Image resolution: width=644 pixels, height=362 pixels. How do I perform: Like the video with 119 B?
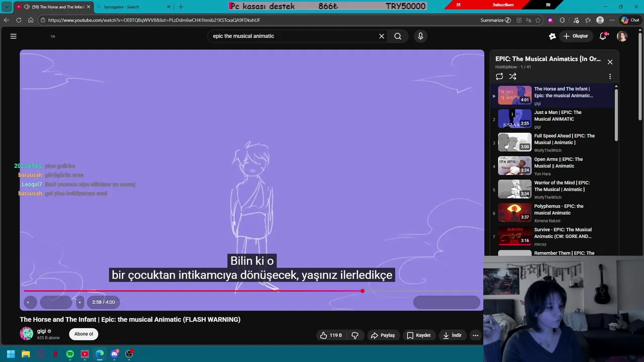click(331, 335)
